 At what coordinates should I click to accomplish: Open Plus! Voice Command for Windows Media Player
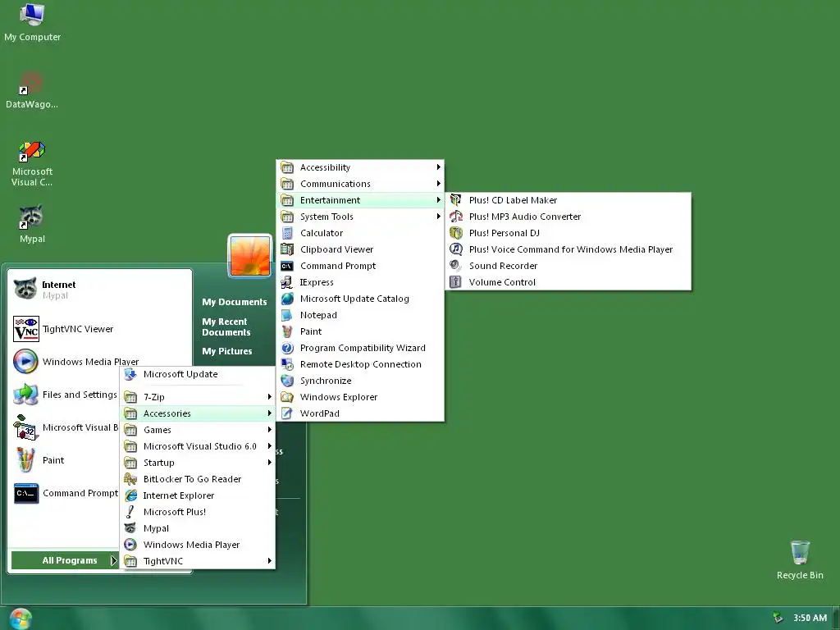tap(568, 249)
